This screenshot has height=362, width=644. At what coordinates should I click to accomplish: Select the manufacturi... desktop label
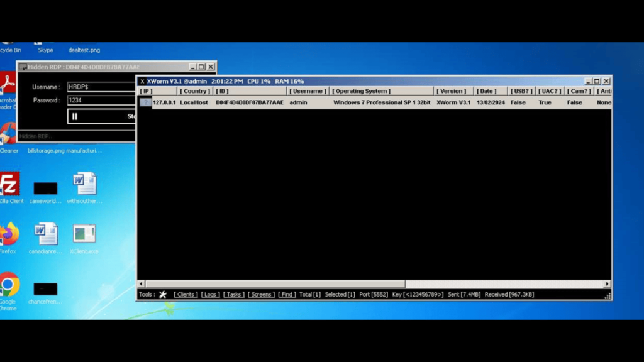84,151
